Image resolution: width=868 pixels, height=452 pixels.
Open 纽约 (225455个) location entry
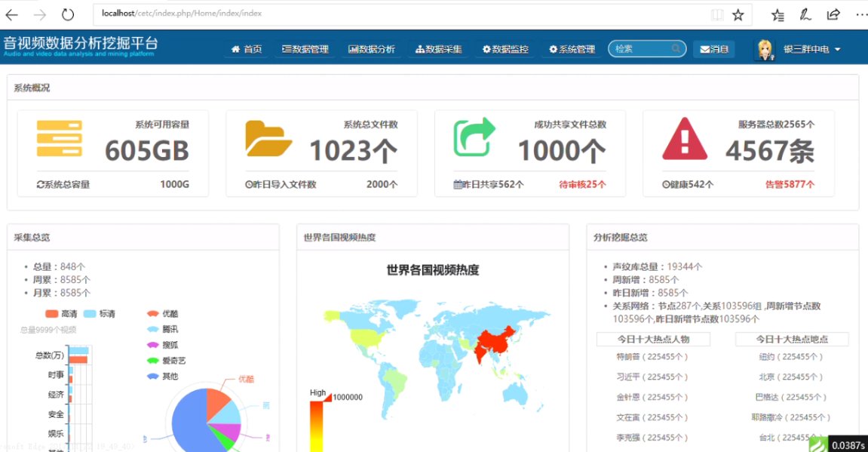[791, 357]
